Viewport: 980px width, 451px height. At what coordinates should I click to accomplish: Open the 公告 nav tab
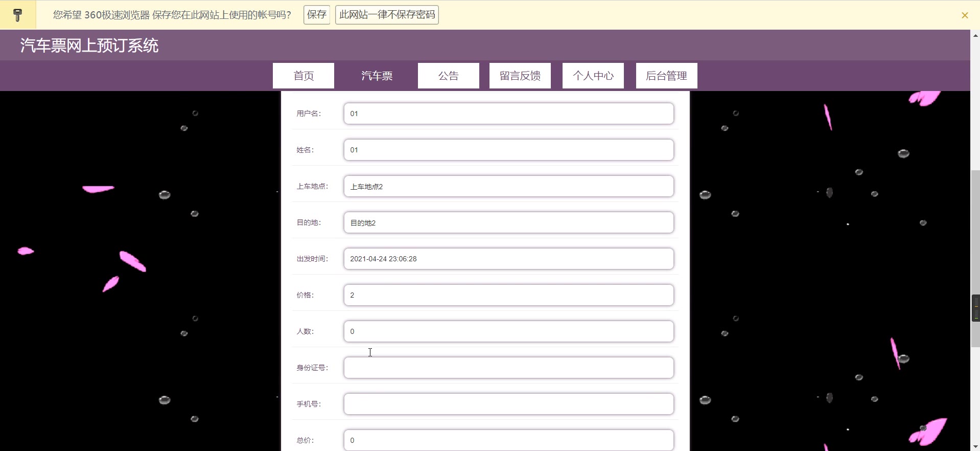tap(449, 76)
